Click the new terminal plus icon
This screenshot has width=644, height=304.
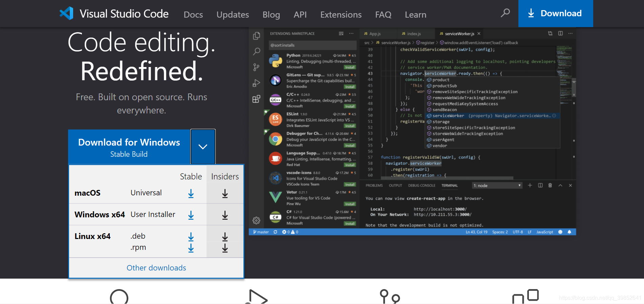pos(530,185)
